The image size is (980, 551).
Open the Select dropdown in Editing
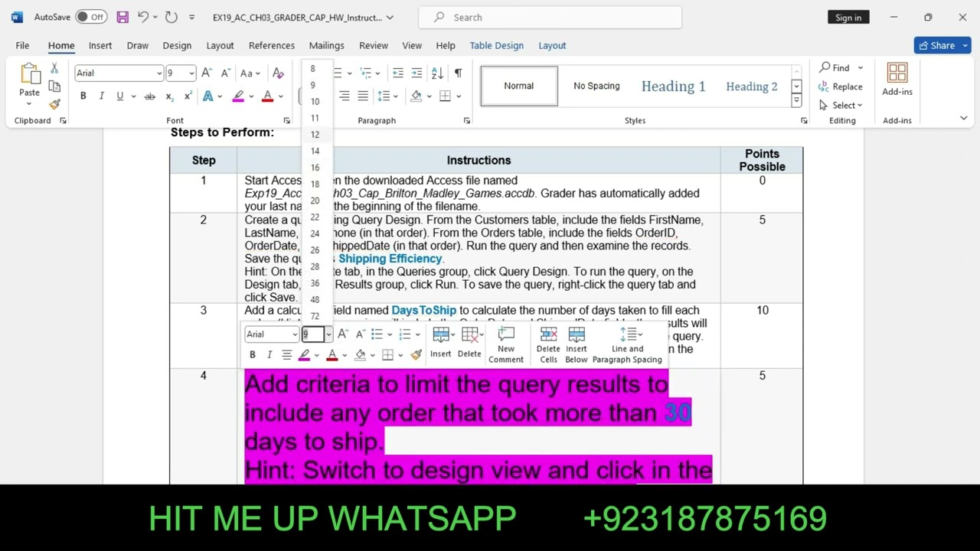tap(841, 105)
